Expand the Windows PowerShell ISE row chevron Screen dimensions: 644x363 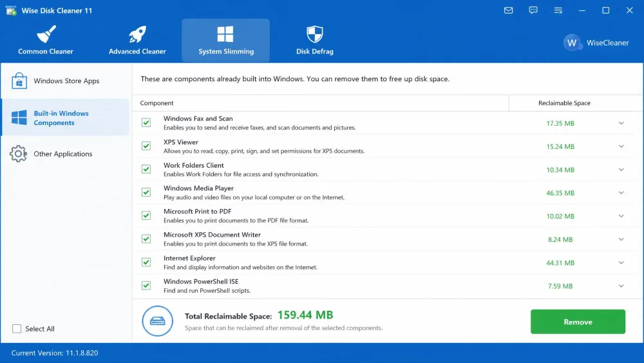click(x=621, y=286)
